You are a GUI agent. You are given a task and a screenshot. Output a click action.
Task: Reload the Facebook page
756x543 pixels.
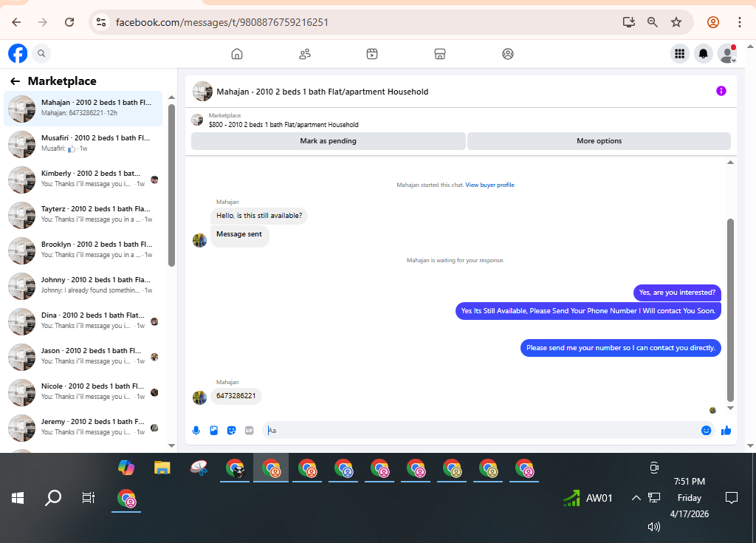point(69,22)
